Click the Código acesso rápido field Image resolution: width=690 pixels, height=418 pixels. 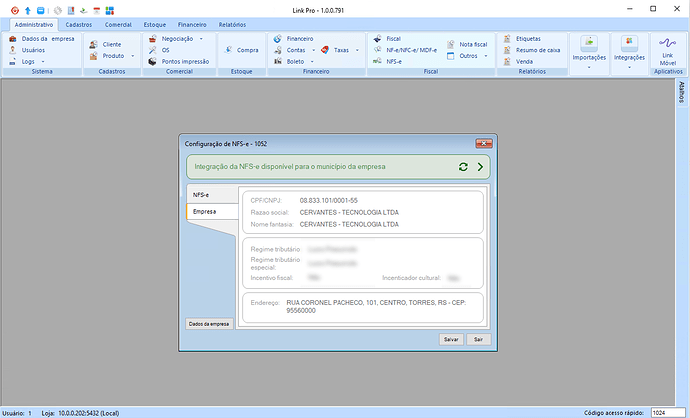664,412
